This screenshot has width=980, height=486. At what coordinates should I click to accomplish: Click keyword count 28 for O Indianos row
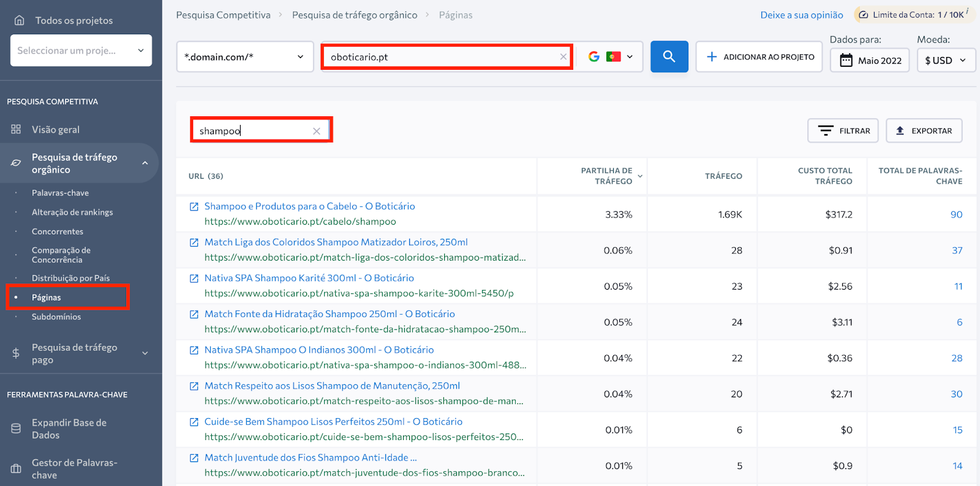(957, 358)
